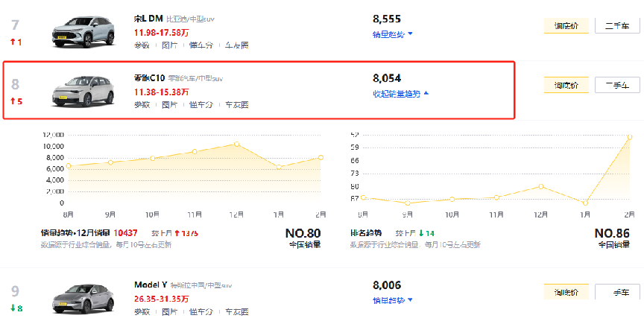
Task: Open 图片 link under 零跑C10
Action: pos(169,105)
